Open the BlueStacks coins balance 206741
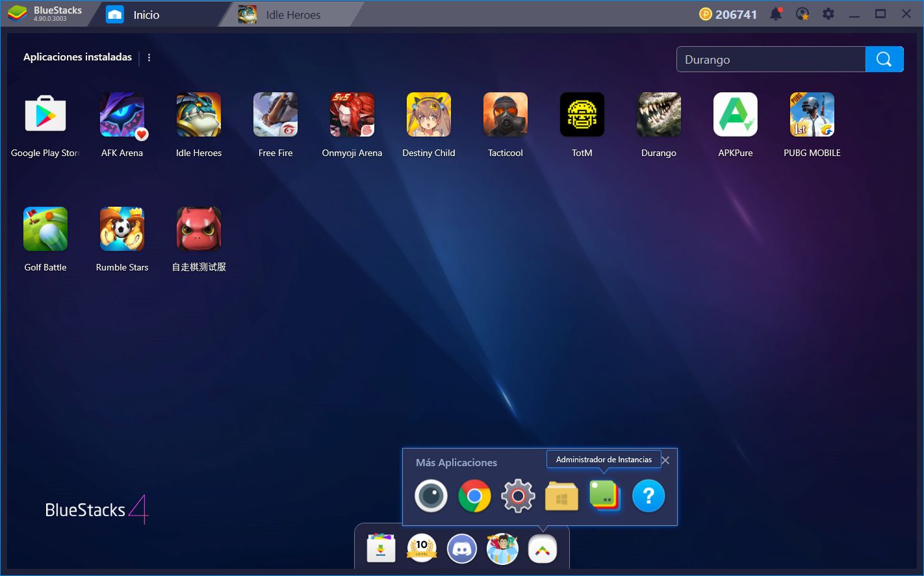This screenshot has height=576, width=924. (728, 14)
